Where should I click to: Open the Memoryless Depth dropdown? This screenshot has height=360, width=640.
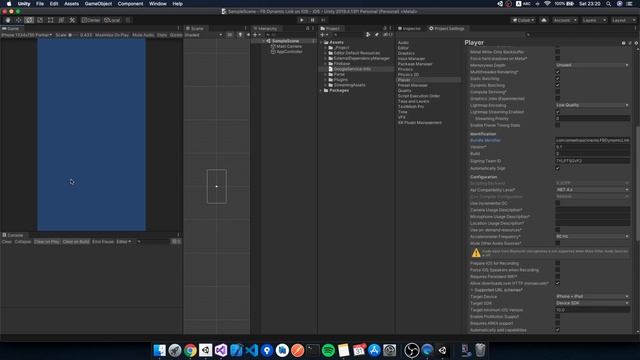tap(592, 65)
